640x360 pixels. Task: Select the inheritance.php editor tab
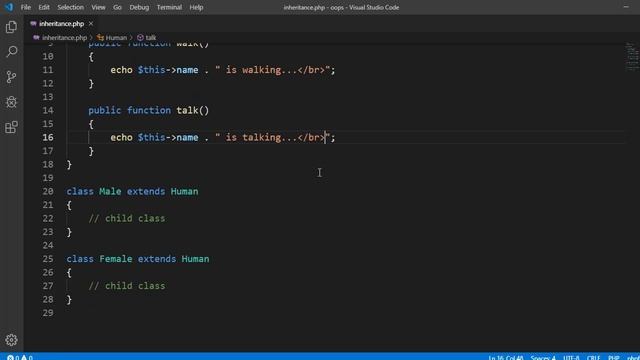tap(62, 24)
